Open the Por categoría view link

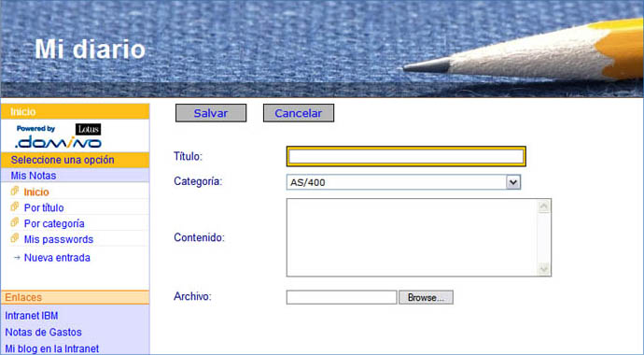[x=54, y=223]
